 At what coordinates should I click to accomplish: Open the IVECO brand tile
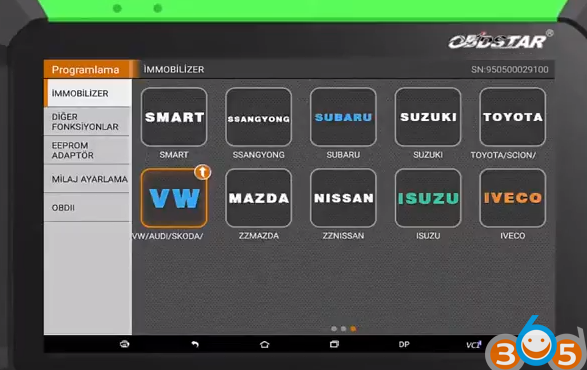[513, 198]
